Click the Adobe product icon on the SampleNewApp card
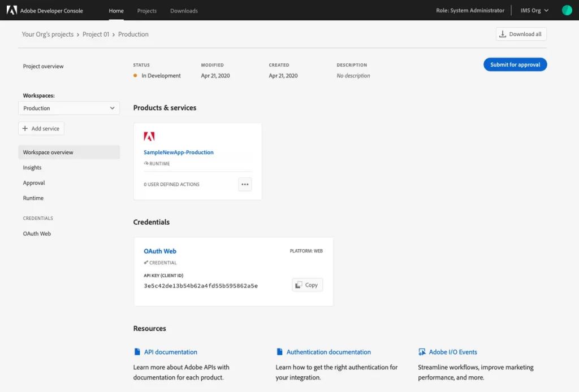This screenshot has height=392, width=579. coord(149,136)
